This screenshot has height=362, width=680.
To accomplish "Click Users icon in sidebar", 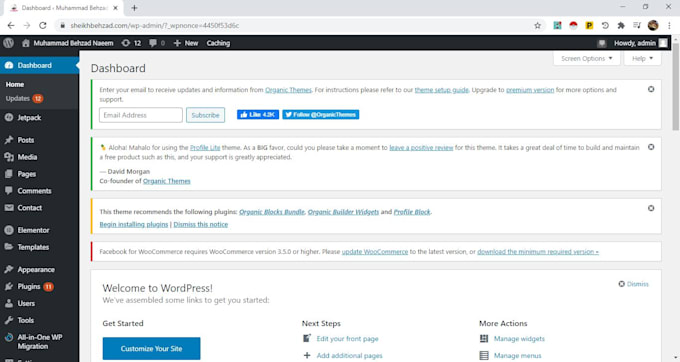I will point(9,303).
